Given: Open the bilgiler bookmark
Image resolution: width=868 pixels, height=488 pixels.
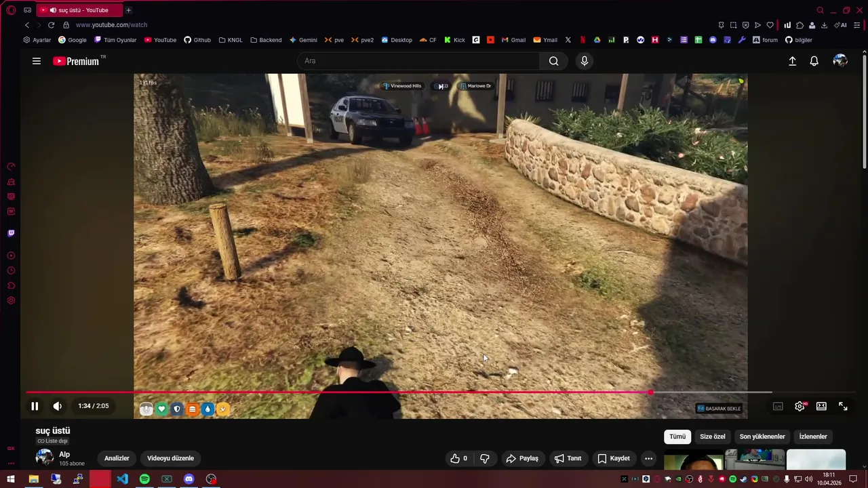Looking at the screenshot, I should 799,40.
